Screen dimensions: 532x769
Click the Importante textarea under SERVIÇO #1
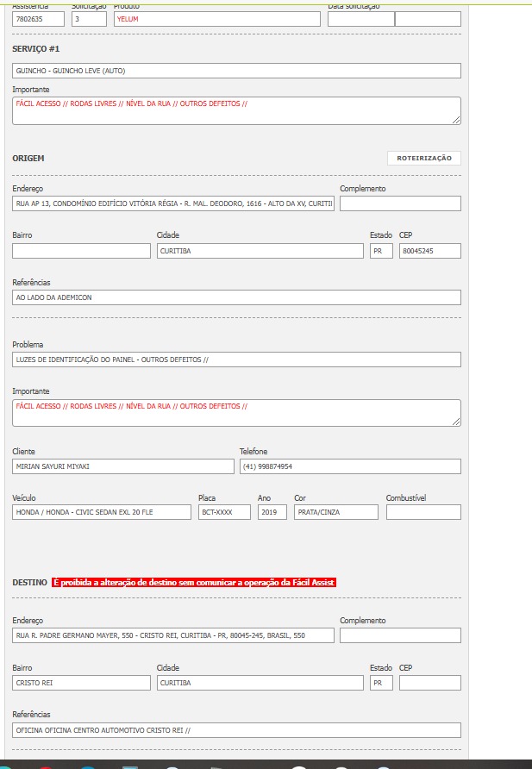click(x=236, y=110)
